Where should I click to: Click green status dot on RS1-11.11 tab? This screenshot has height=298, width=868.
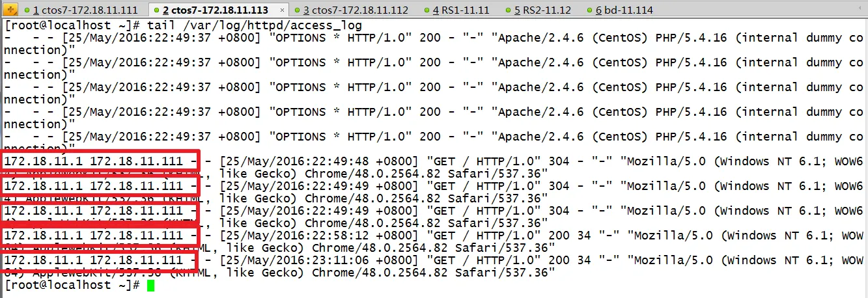coord(435,11)
